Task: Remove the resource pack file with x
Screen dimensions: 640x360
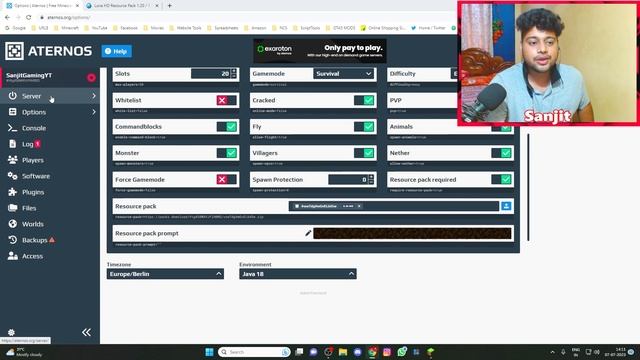Action: (x=359, y=206)
